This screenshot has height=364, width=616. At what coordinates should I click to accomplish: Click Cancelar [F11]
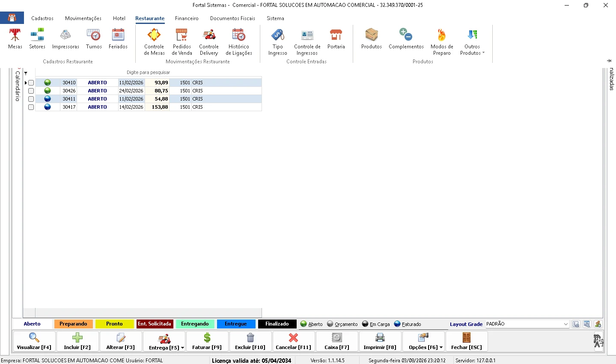[x=294, y=341]
